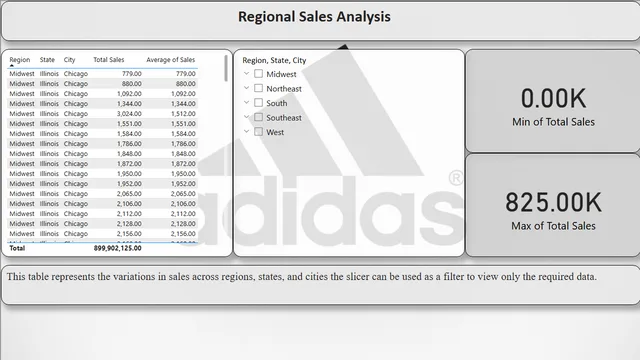Expand the Southeast slicer chevron
Viewport: 640px width, 360px height.
tap(246, 117)
